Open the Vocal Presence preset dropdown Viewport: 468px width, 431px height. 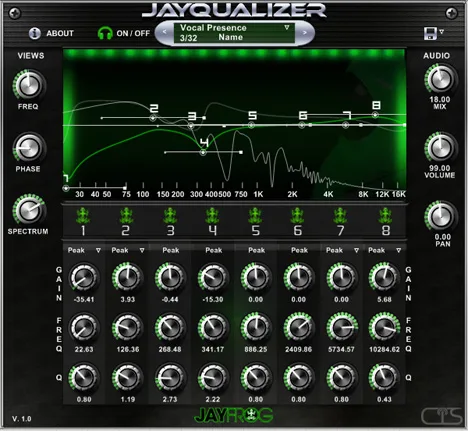tap(287, 27)
